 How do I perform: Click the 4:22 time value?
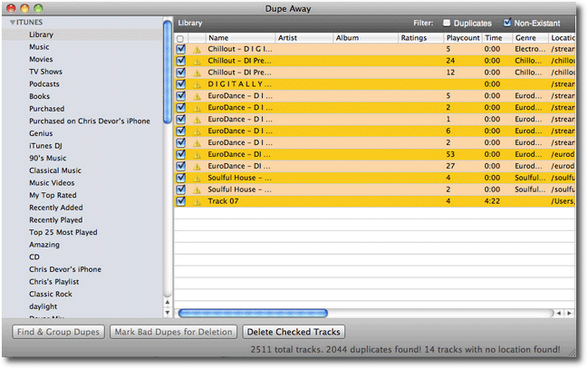point(492,201)
